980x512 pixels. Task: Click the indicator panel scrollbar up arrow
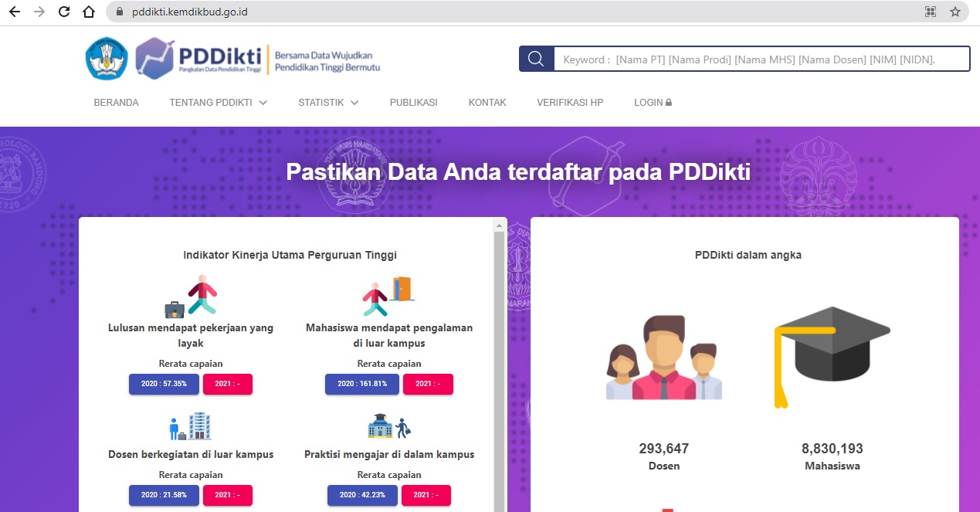coord(499,225)
